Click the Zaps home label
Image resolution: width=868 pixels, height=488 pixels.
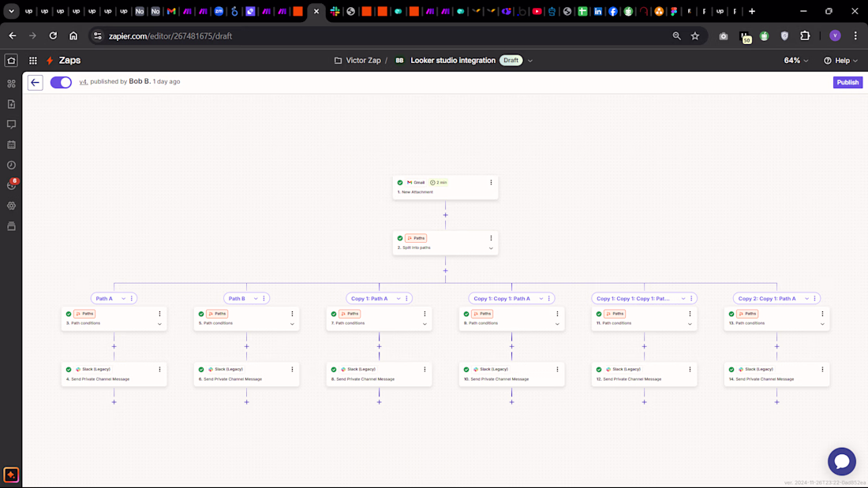pyautogui.click(x=69, y=60)
